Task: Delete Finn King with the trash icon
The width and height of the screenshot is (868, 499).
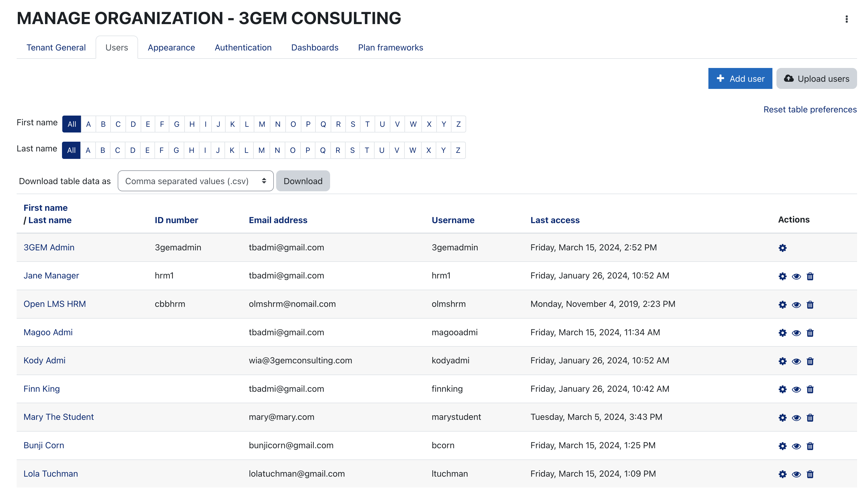Action: 810,389
